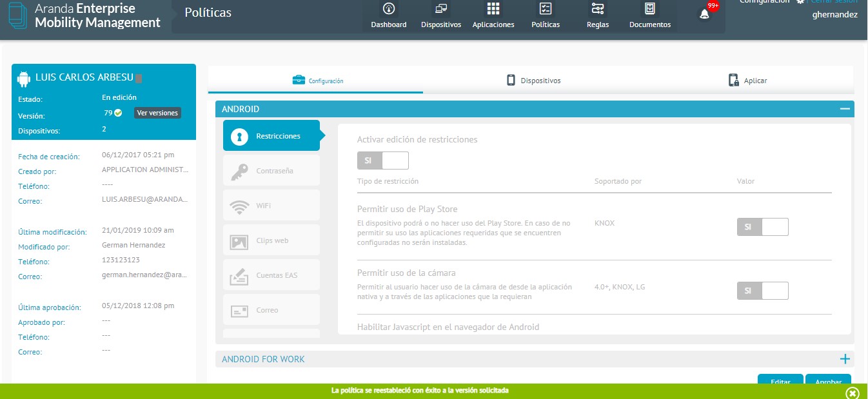Select the Contraseña key icon in sidebar
The width and height of the screenshot is (868, 399).
[240, 171]
